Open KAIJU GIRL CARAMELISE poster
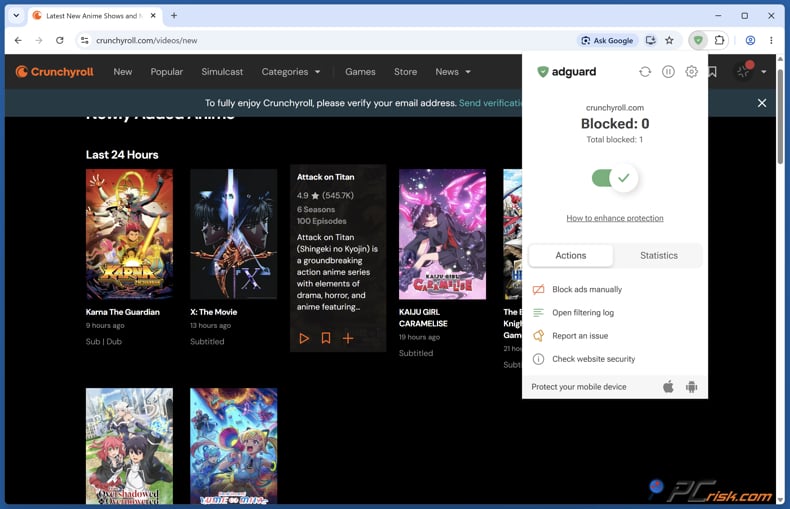Image resolution: width=790 pixels, height=509 pixels. (442, 234)
